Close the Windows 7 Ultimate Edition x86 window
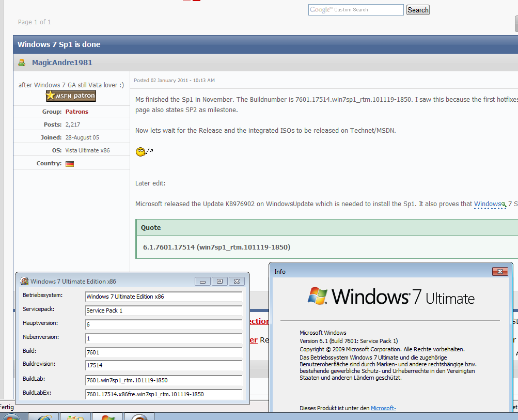The width and height of the screenshot is (518, 420). point(237,281)
